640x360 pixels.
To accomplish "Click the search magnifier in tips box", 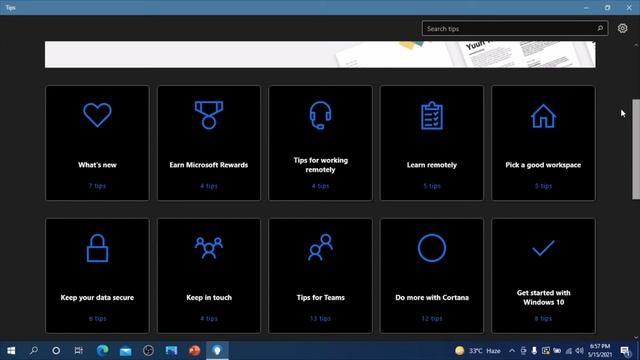I will click(600, 29).
